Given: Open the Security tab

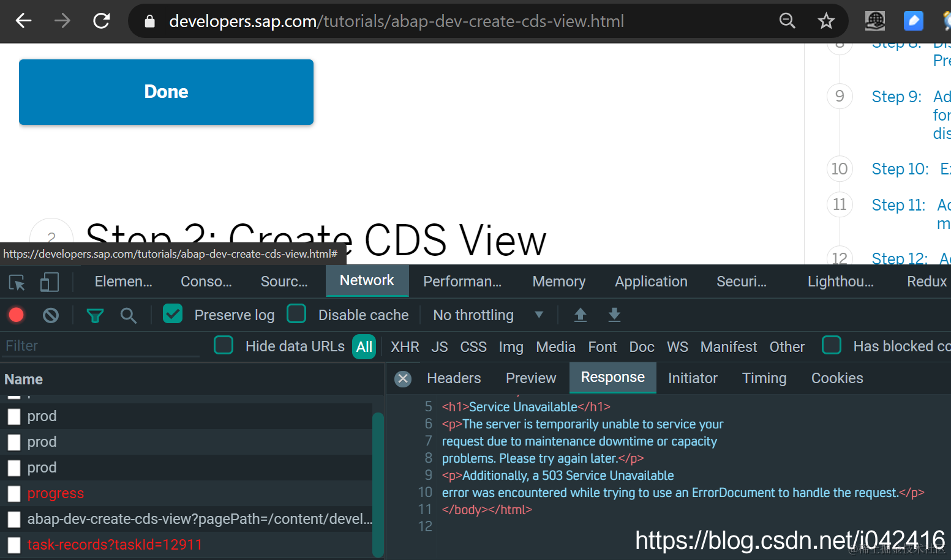Looking at the screenshot, I should 742,282.
